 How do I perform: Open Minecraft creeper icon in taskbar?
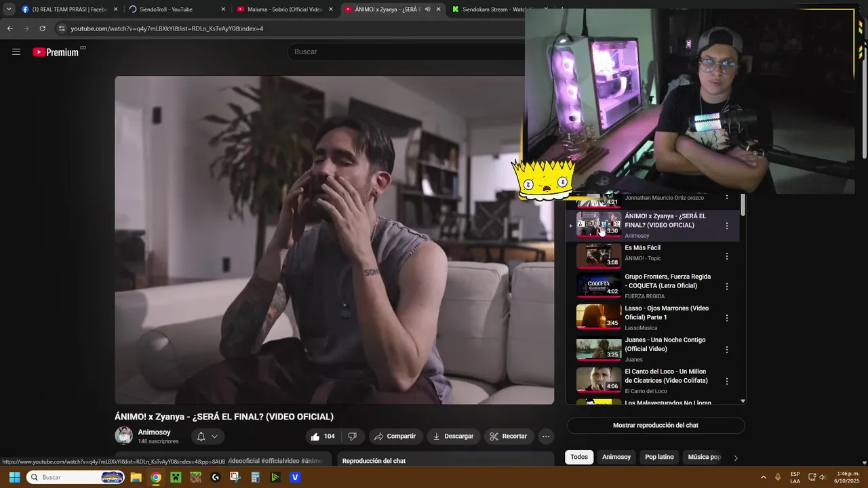[176, 477]
